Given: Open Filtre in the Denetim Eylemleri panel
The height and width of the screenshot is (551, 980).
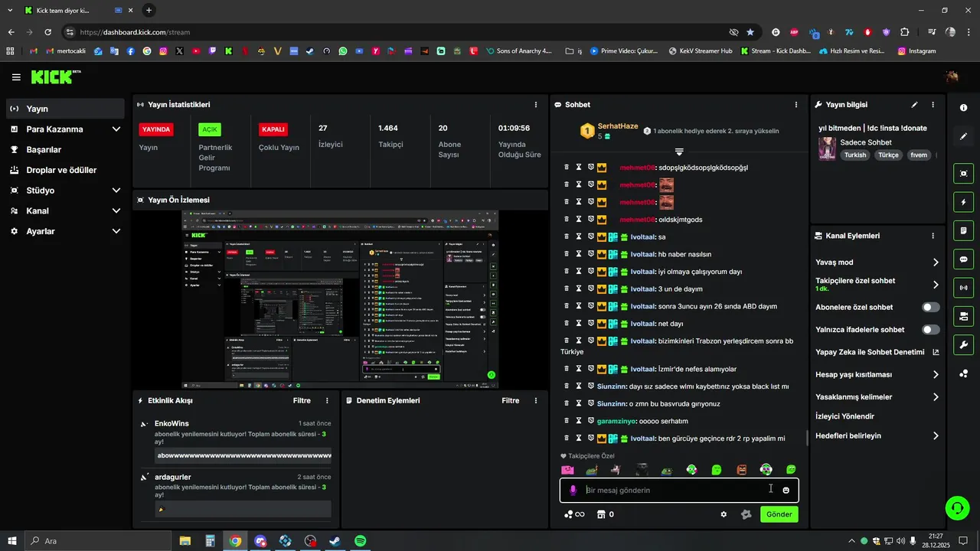Looking at the screenshot, I should [x=511, y=401].
